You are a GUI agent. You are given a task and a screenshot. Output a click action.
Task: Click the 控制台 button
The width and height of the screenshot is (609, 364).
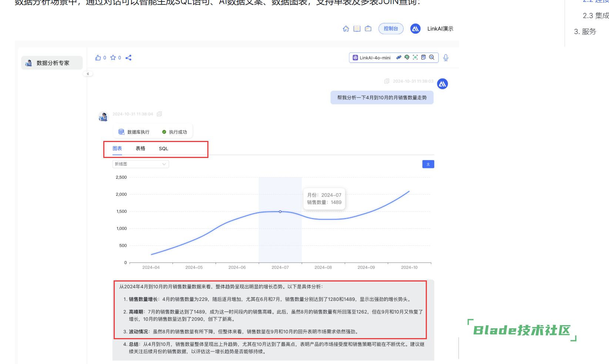[391, 28]
